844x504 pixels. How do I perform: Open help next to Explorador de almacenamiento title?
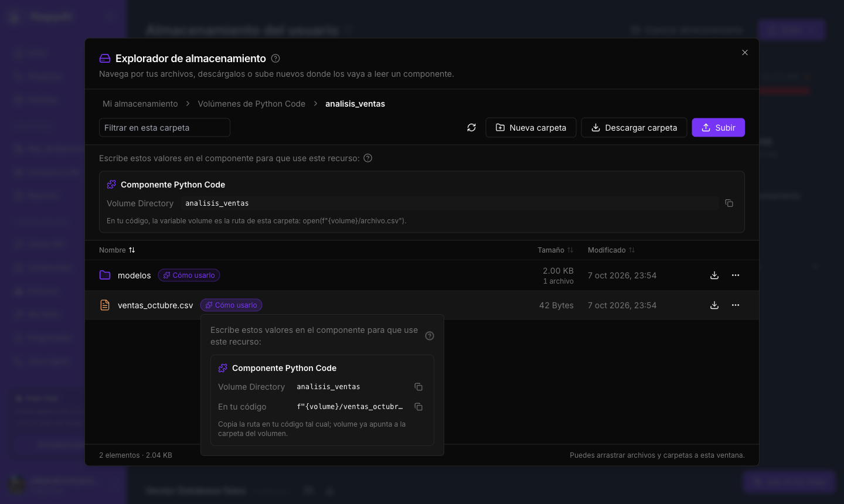click(x=275, y=59)
